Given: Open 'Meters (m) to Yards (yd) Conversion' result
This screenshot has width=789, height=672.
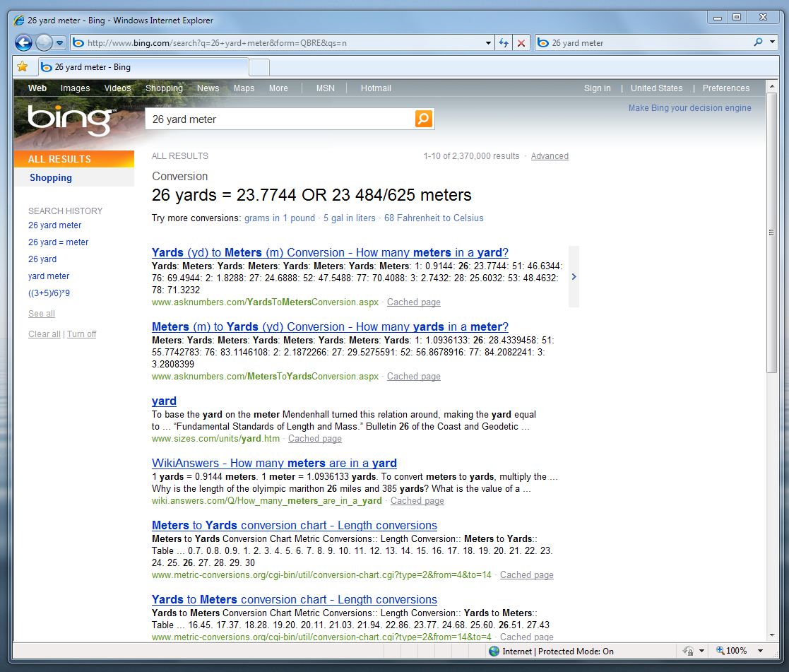Looking at the screenshot, I should point(330,326).
